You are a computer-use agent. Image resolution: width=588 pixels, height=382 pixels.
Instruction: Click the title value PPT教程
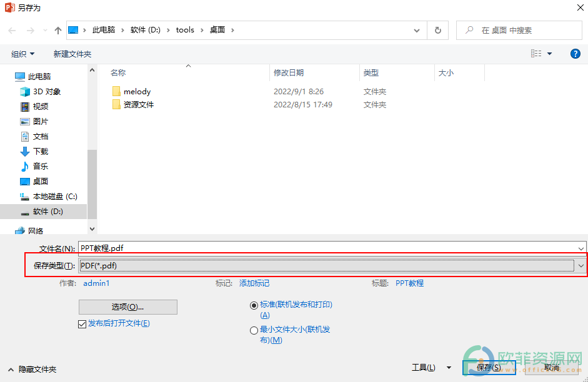pyautogui.click(x=409, y=283)
